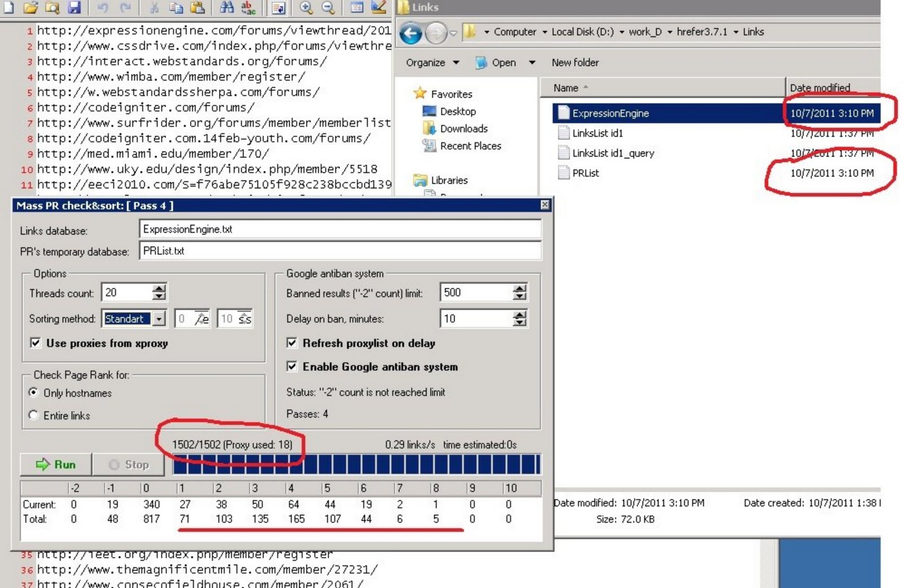Click the Save floppy disk icon
This screenshot has width=905, height=588.
[x=74, y=7]
